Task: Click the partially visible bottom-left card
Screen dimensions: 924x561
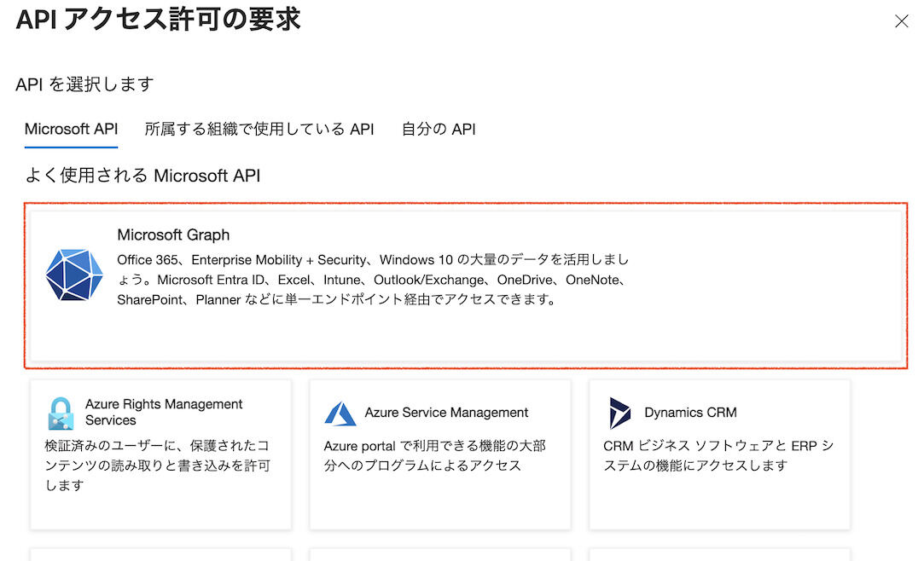Action: [x=160, y=556]
